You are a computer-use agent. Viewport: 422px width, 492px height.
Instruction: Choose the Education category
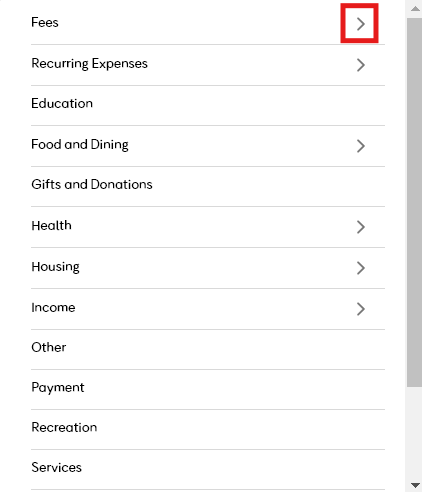point(62,103)
